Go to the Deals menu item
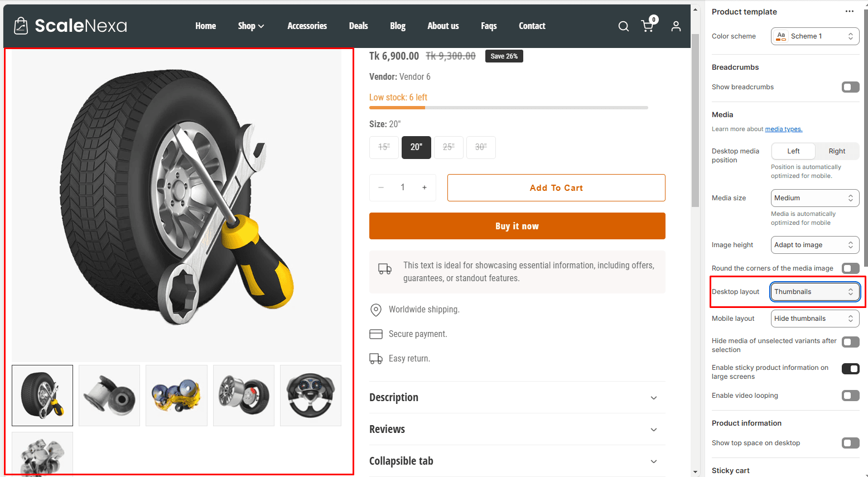 (358, 26)
